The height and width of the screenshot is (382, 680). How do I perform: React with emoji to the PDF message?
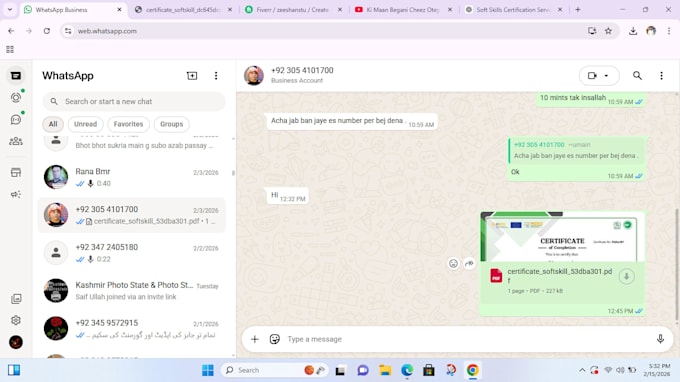click(x=453, y=263)
